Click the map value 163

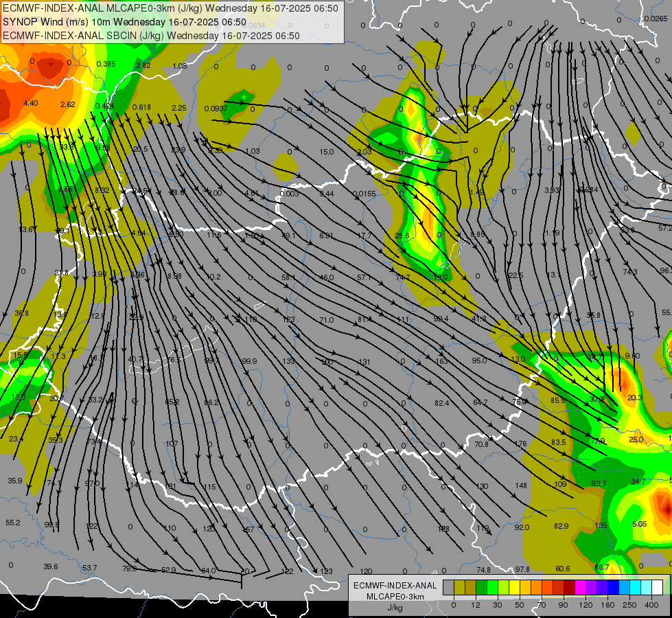(441, 361)
